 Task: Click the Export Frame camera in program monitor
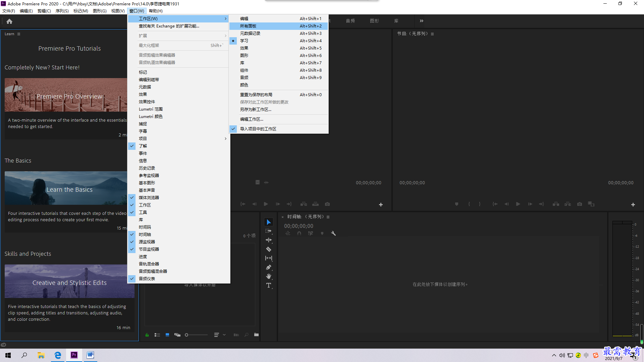579,204
